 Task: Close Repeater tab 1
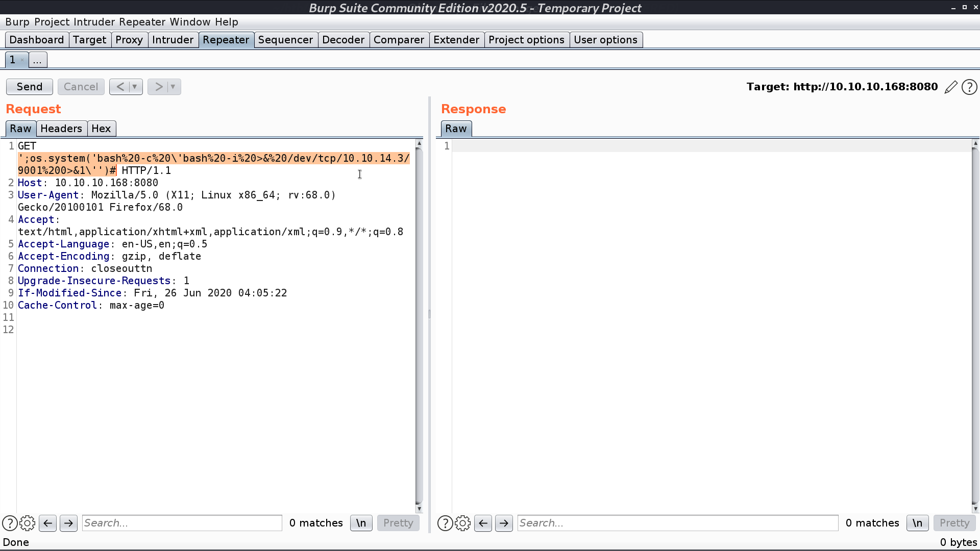[x=22, y=60]
